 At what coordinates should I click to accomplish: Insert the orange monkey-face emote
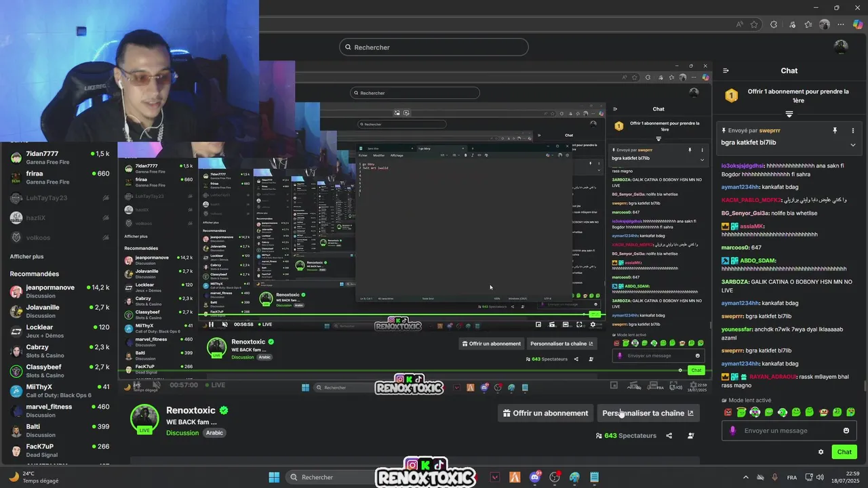(824, 412)
